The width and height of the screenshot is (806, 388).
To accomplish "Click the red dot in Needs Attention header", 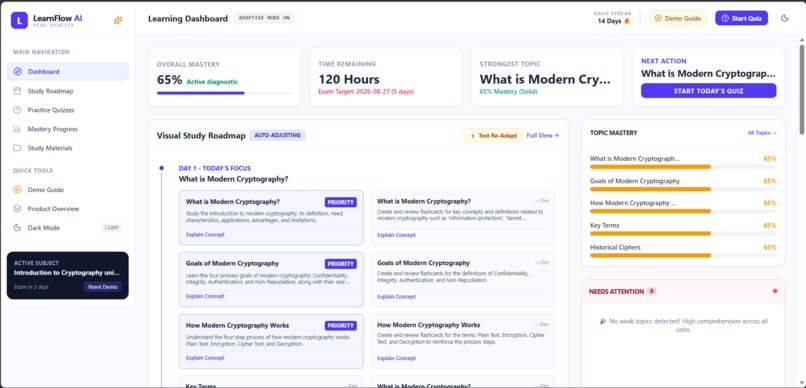I will click(775, 291).
